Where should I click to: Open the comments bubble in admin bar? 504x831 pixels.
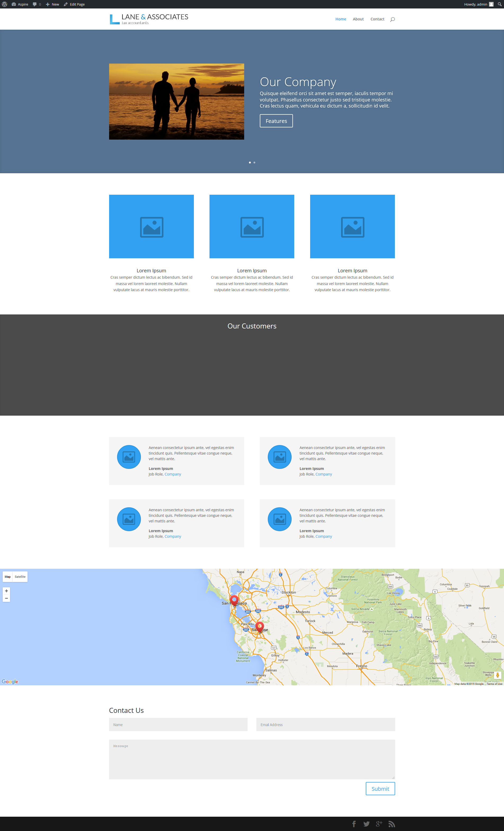37,5
